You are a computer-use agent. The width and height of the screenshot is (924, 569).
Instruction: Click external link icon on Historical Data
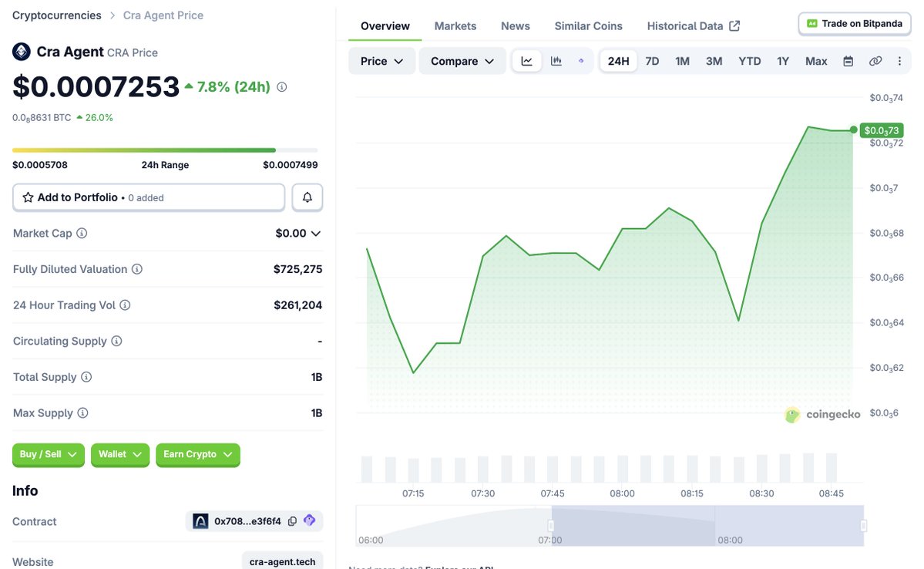point(734,26)
